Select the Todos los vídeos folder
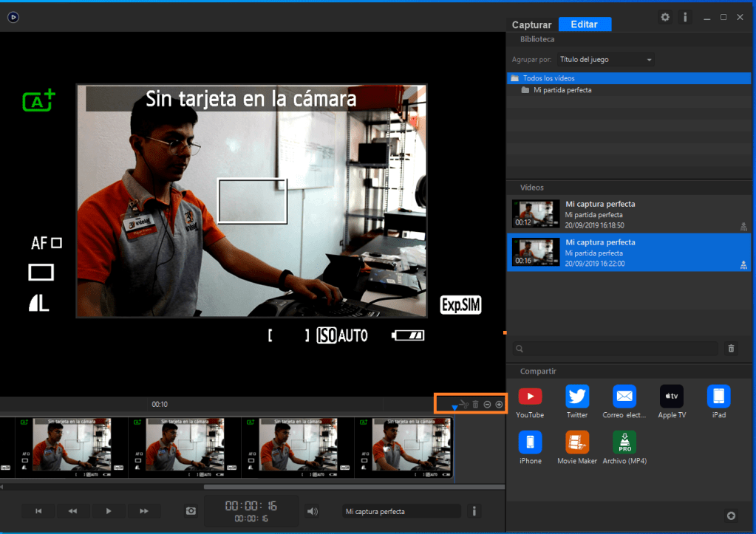Viewport: 756px width, 534px height. (548, 78)
